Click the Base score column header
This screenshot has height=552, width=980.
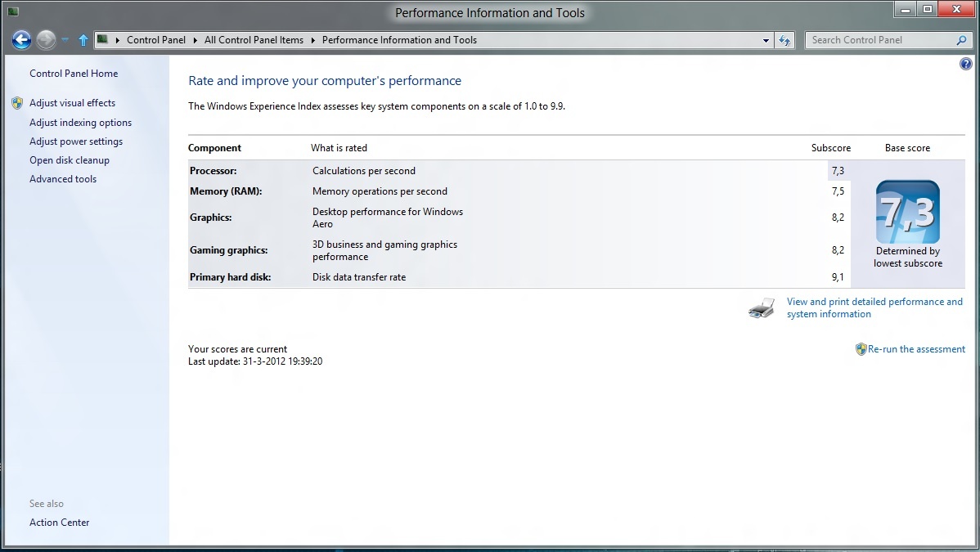pyautogui.click(x=907, y=148)
